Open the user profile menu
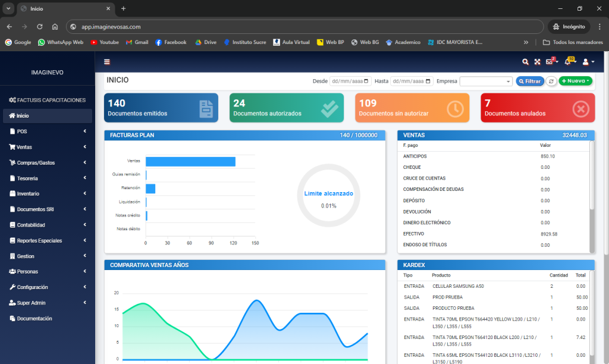This screenshot has height=364, width=609. coord(588,62)
